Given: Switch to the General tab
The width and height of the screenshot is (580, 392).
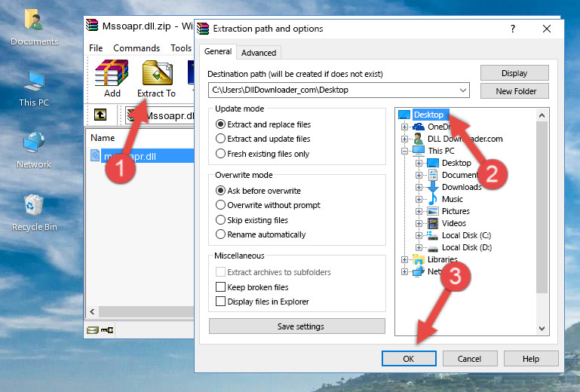Looking at the screenshot, I should point(218,51).
